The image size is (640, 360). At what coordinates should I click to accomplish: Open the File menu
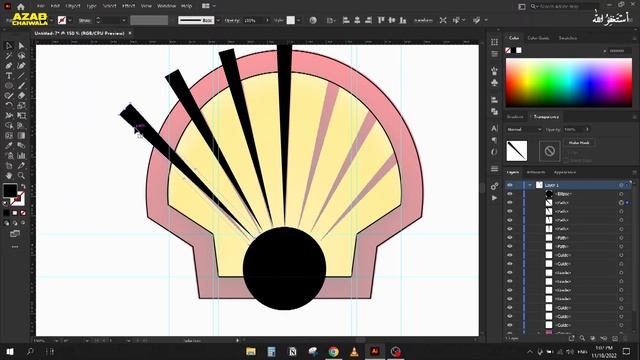[x=40, y=6]
